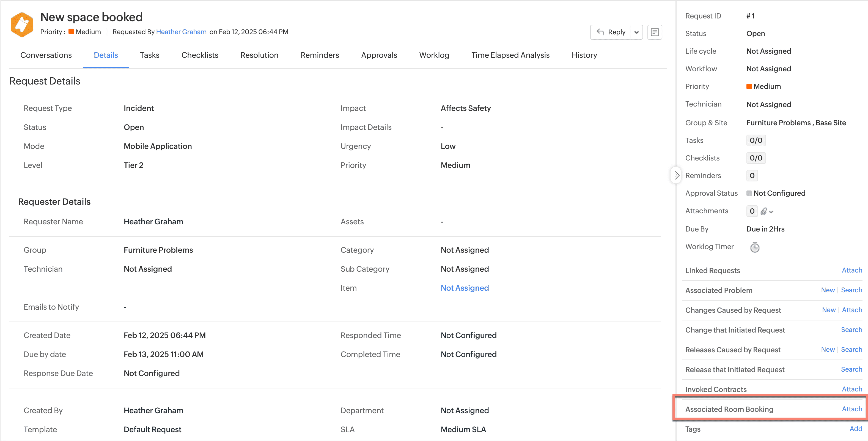Viewport: 868px width, 441px height.
Task: Click the orange request ticket icon
Action: click(22, 24)
